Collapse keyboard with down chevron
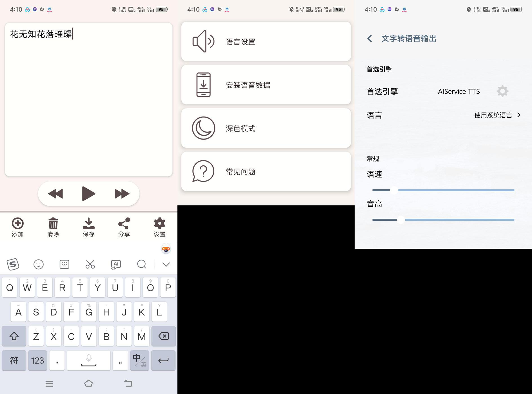The height and width of the screenshot is (394, 532). coord(166,264)
